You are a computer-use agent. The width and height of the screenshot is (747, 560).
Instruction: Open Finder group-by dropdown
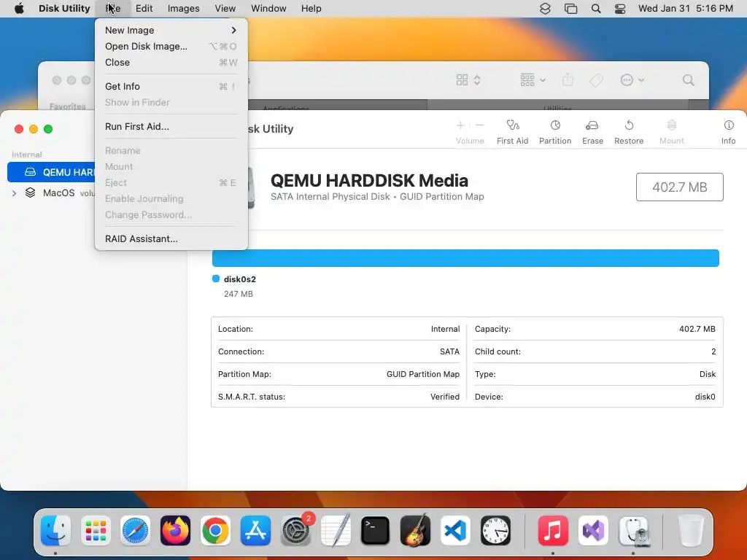pyautogui.click(x=533, y=80)
